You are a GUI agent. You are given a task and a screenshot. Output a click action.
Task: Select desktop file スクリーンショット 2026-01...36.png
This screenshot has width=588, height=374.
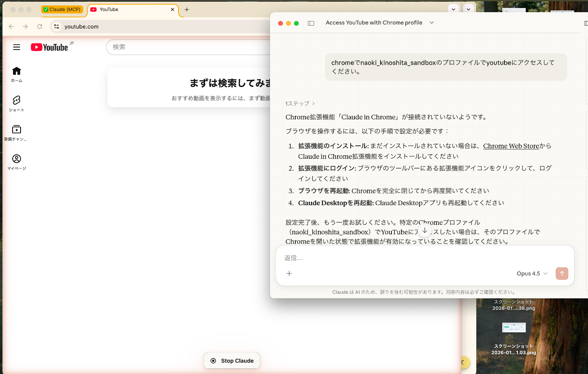coord(514,305)
